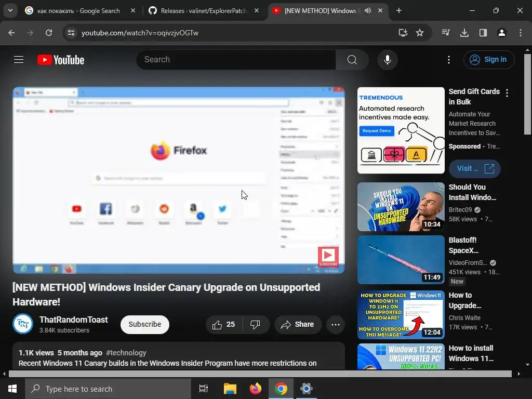Viewport: 532px width, 399px height.
Task: Open Chrome three-dot menu
Action: coord(521,33)
